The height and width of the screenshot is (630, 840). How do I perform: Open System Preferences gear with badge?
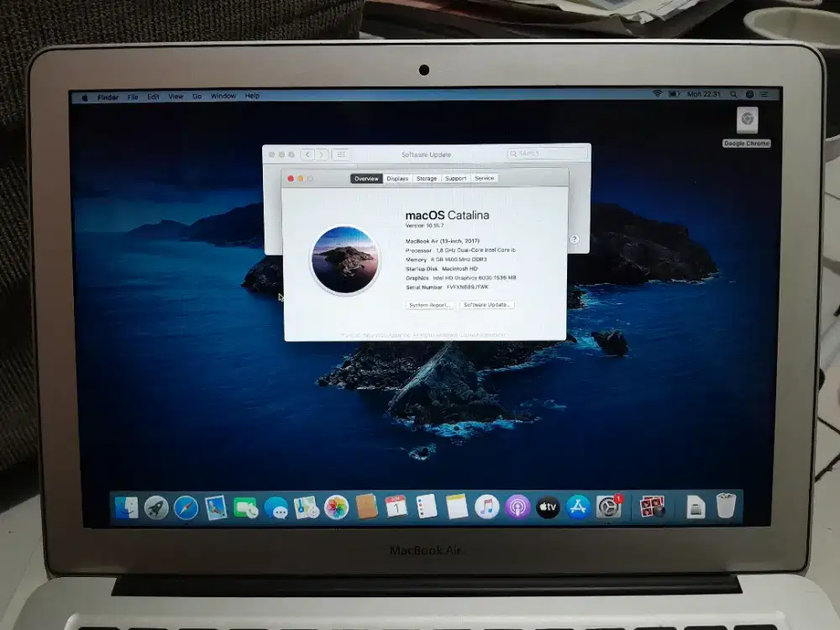coord(609,507)
